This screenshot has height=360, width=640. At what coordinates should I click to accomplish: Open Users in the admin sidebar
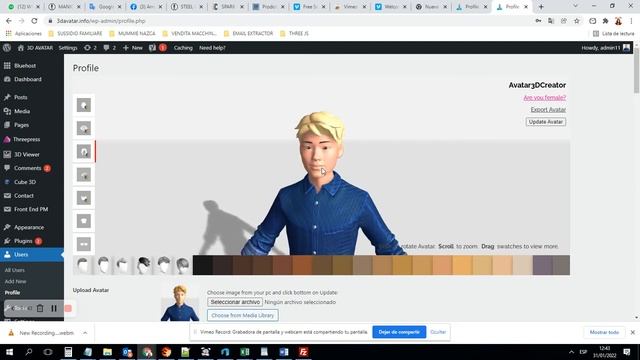click(x=32, y=254)
